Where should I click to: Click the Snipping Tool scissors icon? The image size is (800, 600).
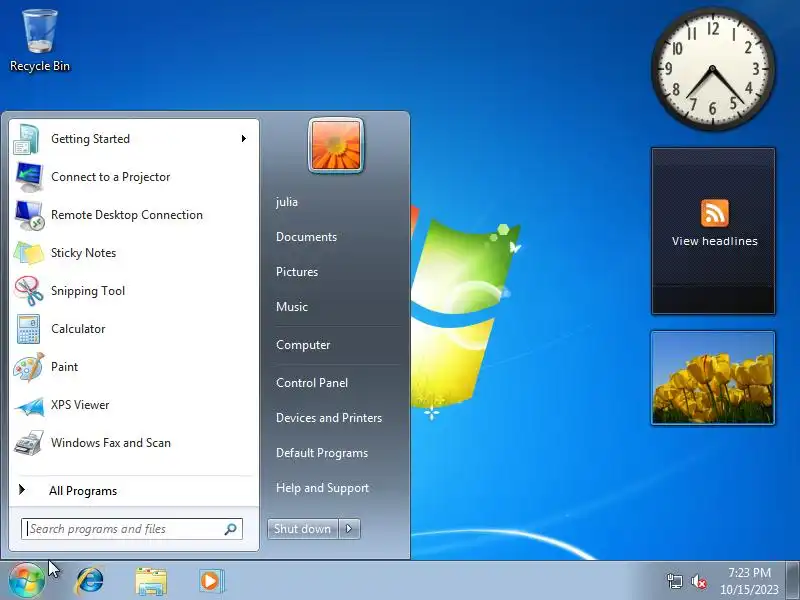tap(29, 291)
